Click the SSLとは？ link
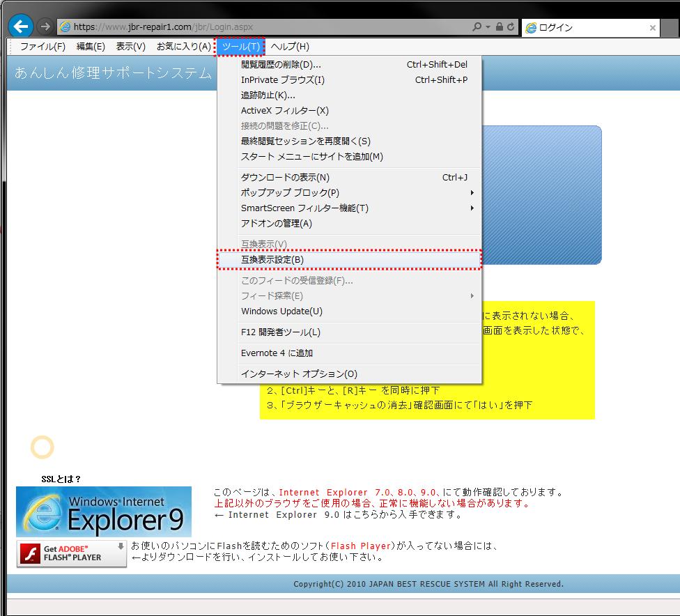Image resolution: width=680 pixels, height=616 pixels. [x=61, y=479]
